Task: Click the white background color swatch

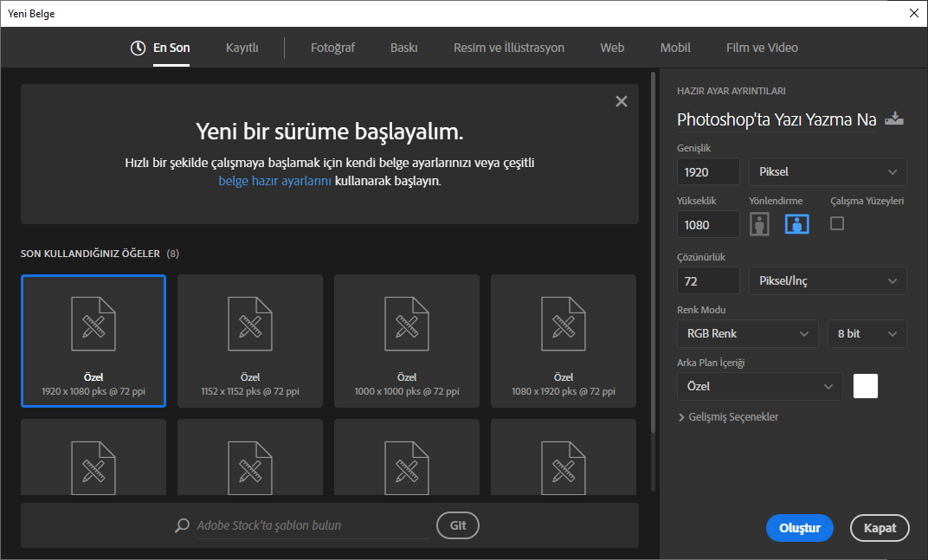Action: pyautogui.click(x=866, y=386)
